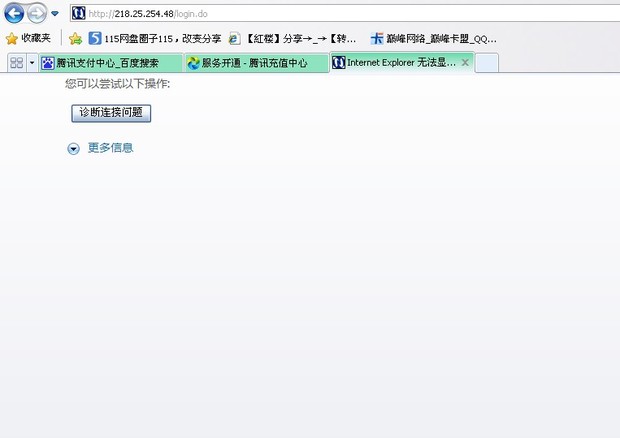Click the 更多信息 link text
The image size is (620, 438).
[x=110, y=148]
